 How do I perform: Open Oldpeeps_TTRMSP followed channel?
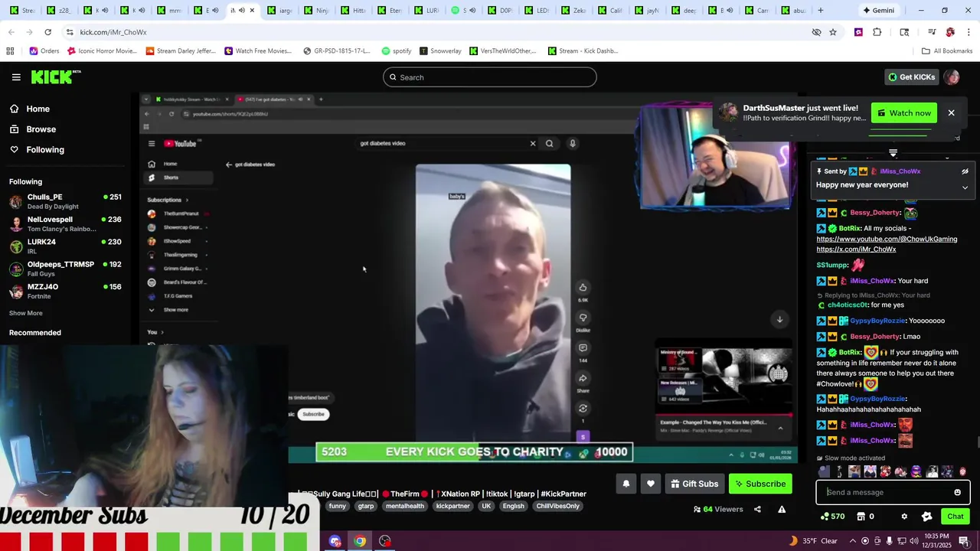(65, 269)
